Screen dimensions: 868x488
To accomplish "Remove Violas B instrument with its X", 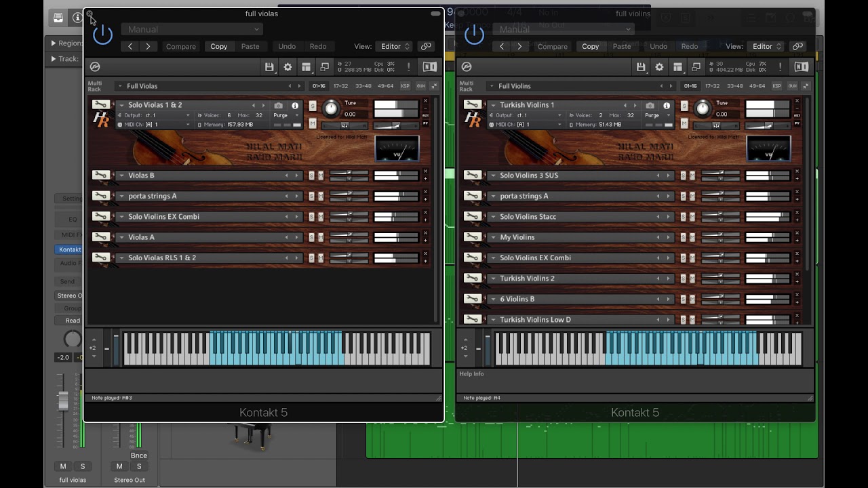I will coord(425,171).
